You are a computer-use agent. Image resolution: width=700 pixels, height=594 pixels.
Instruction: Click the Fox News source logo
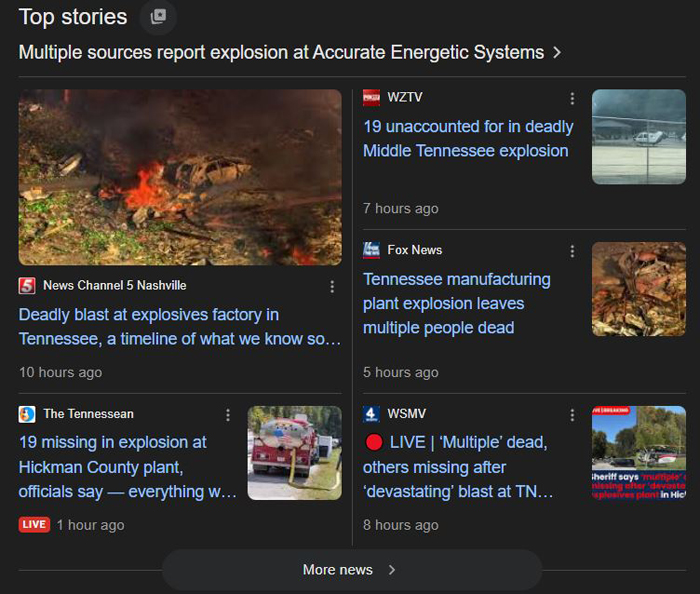pyautogui.click(x=371, y=250)
